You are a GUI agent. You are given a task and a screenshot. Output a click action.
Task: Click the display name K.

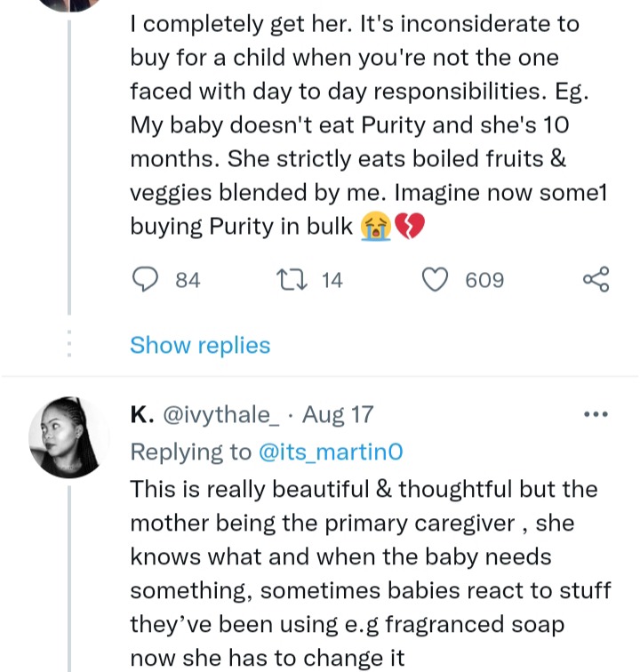point(142,414)
